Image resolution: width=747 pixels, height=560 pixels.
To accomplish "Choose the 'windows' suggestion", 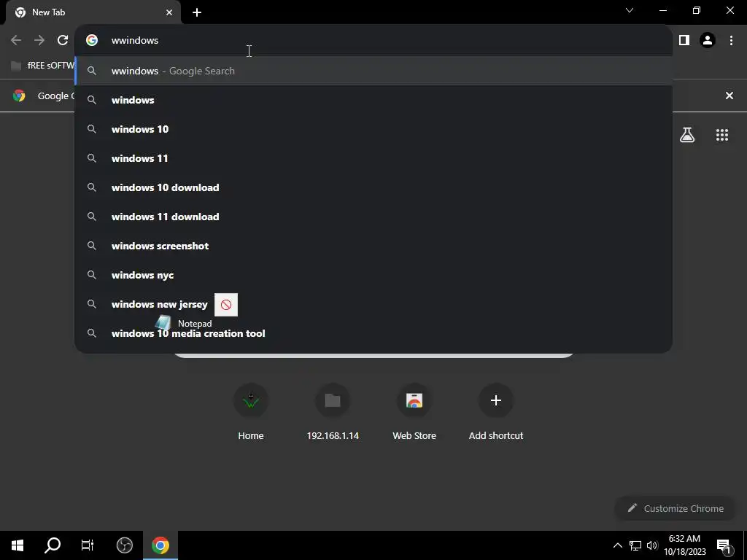I will click(x=373, y=100).
